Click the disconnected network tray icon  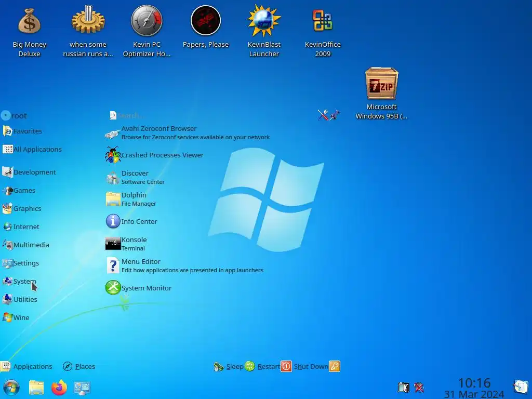click(419, 387)
